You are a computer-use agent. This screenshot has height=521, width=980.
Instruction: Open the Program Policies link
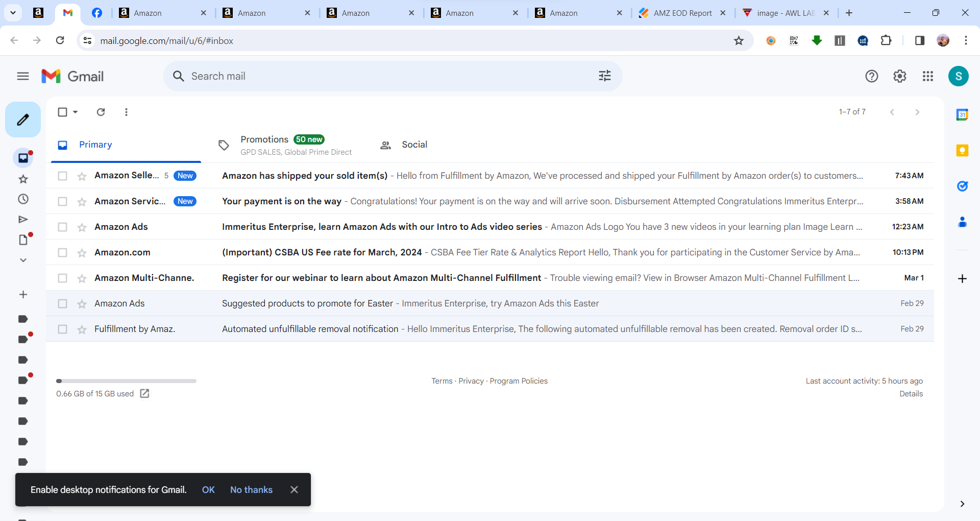pyautogui.click(x=519, y=381)
